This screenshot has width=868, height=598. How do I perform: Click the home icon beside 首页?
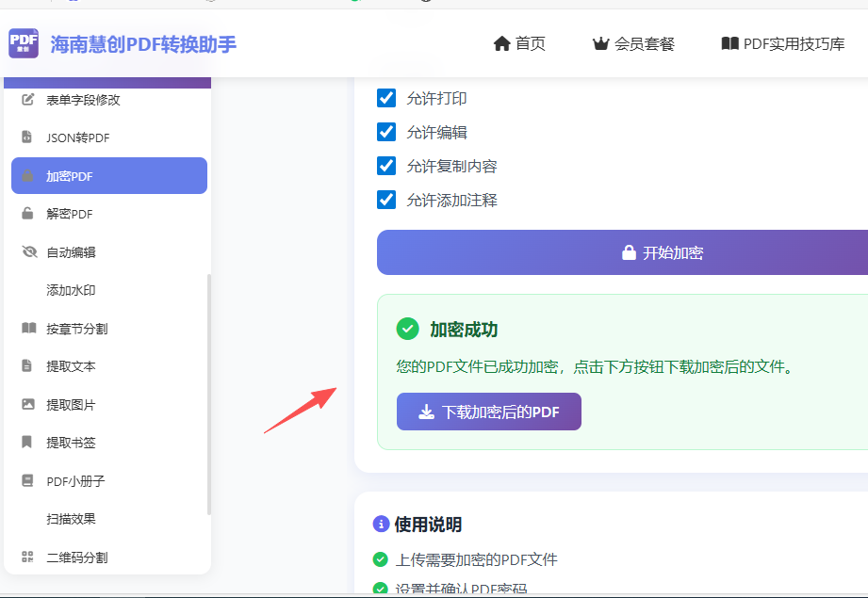click(x=501, y=43)
